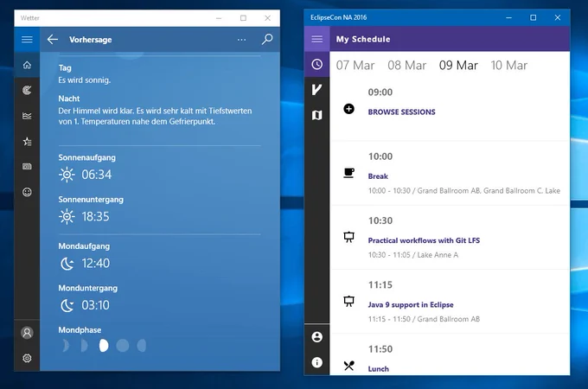Select Home icon in Wetter sidebar
This screenshot has width=588, height=389.
(x=27, y=65)
